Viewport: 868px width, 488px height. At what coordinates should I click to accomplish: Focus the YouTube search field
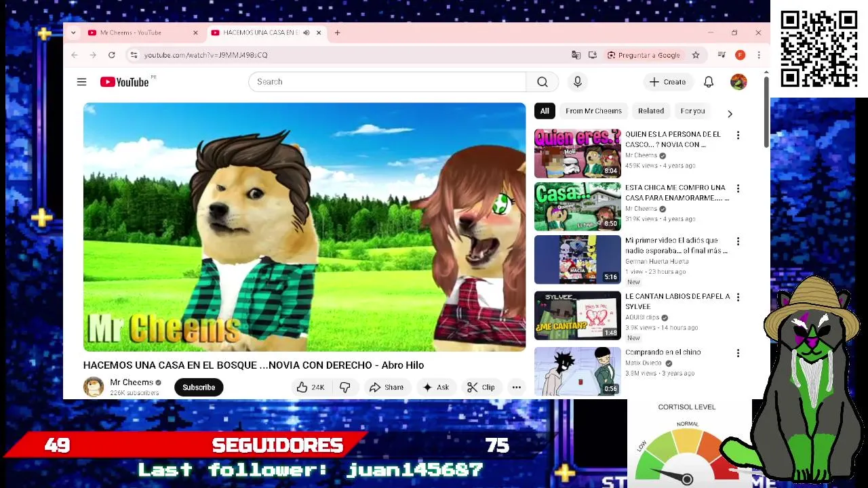[387, 82]
